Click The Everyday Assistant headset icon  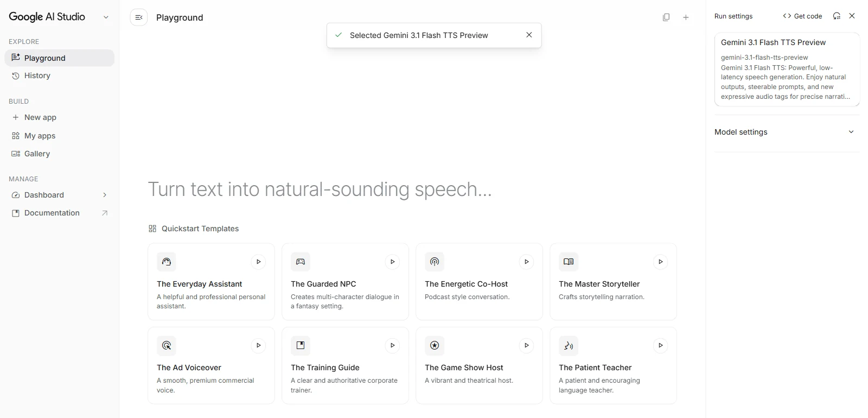167,262
